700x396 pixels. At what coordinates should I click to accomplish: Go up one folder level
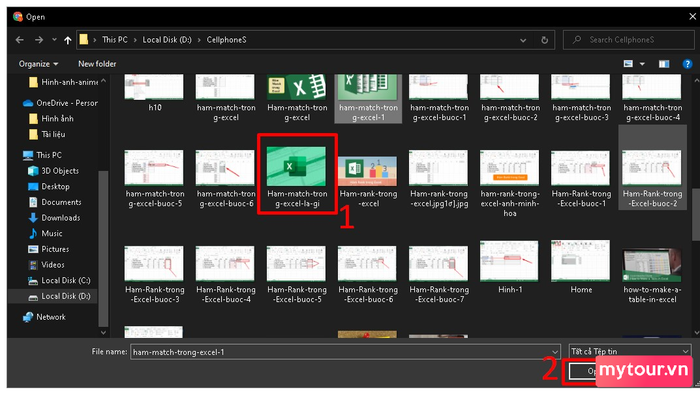pos(67,40)
